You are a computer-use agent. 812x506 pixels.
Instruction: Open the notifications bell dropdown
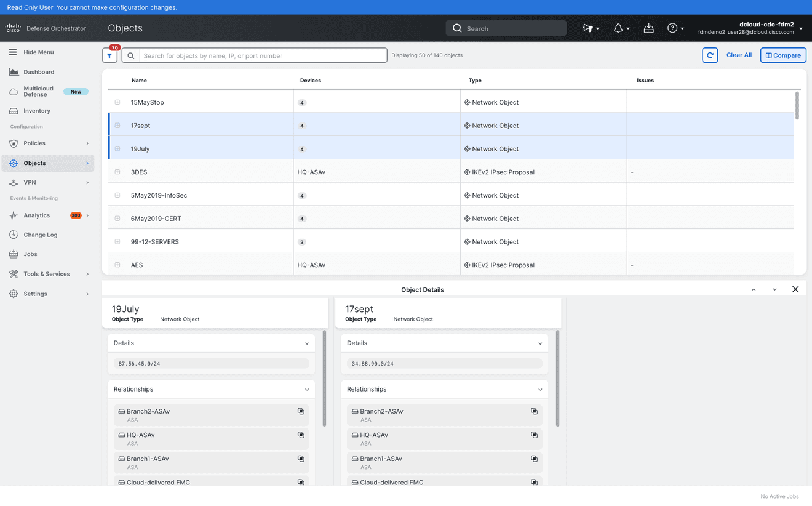pos(621,28)
